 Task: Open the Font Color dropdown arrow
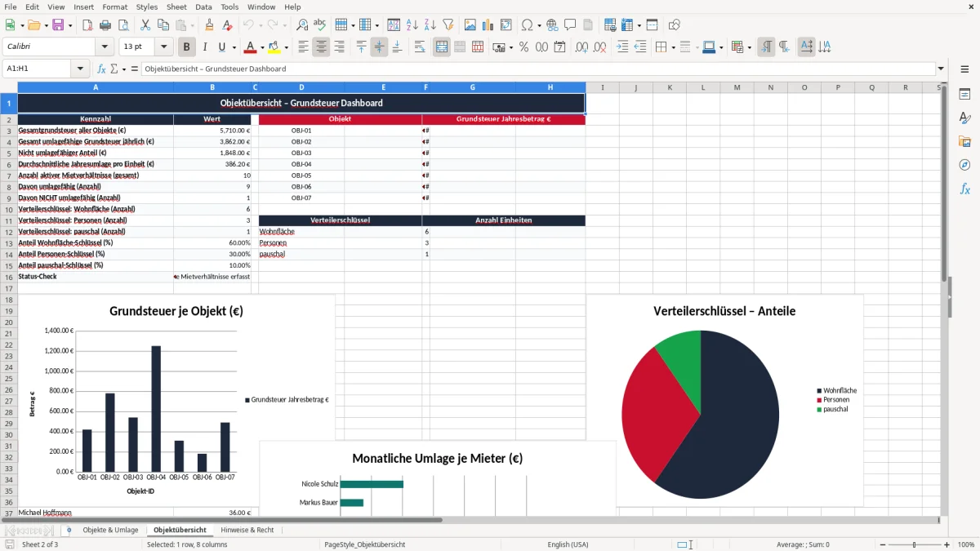point(263,47)
